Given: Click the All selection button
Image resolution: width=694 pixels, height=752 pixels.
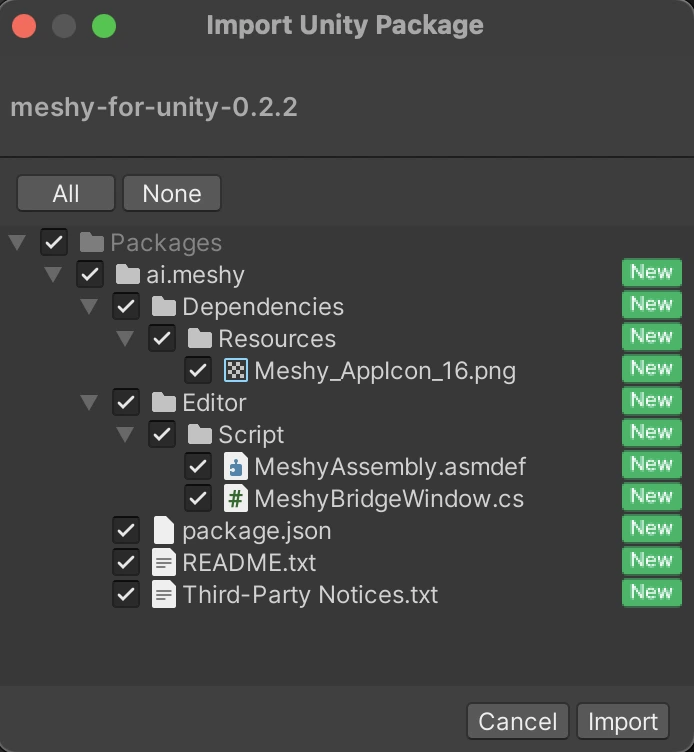Looking at the screenshot, I should pos(66,193).
